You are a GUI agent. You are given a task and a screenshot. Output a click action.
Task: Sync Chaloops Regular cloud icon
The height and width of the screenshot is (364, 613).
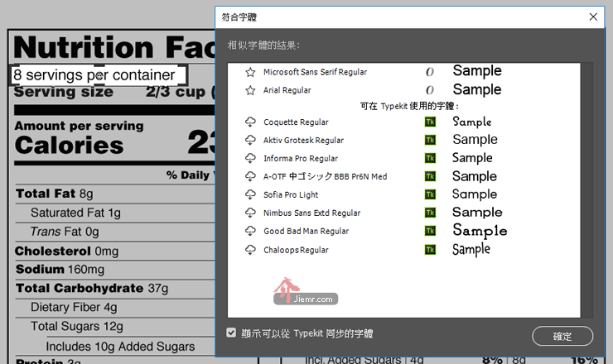250,250
